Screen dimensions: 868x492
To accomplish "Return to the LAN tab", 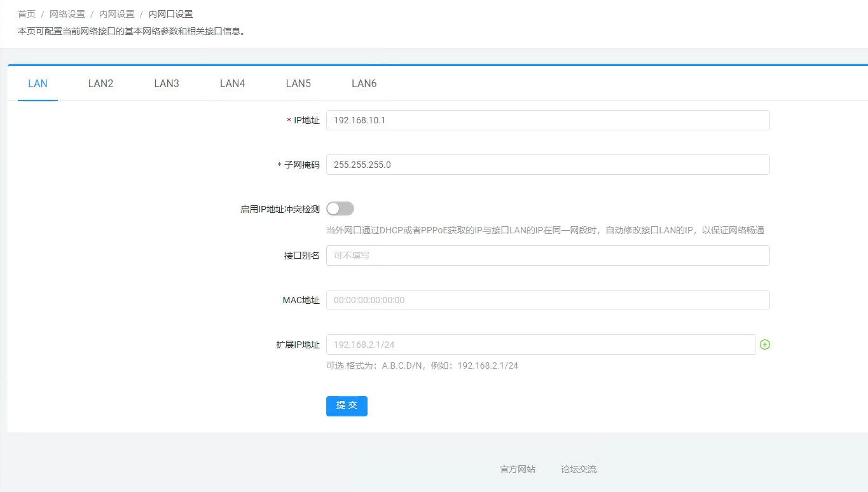I will pyautogui.click(x=38, y=83).
